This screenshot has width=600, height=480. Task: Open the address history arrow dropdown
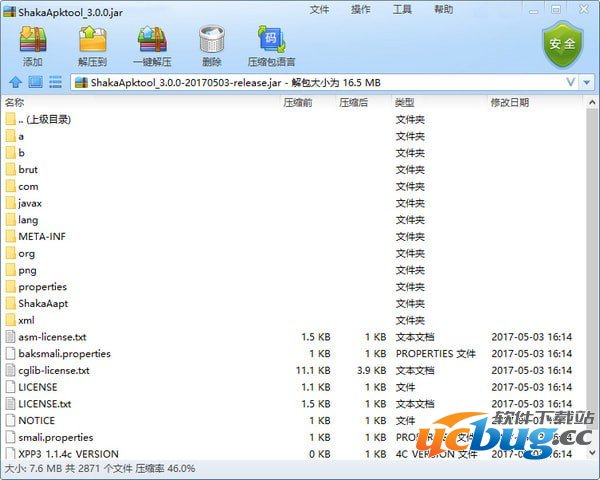[x=587, y=82]
